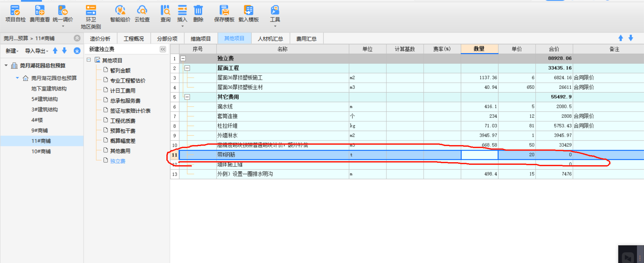Collapse the 其他项目 tree node

coord(89,60)
